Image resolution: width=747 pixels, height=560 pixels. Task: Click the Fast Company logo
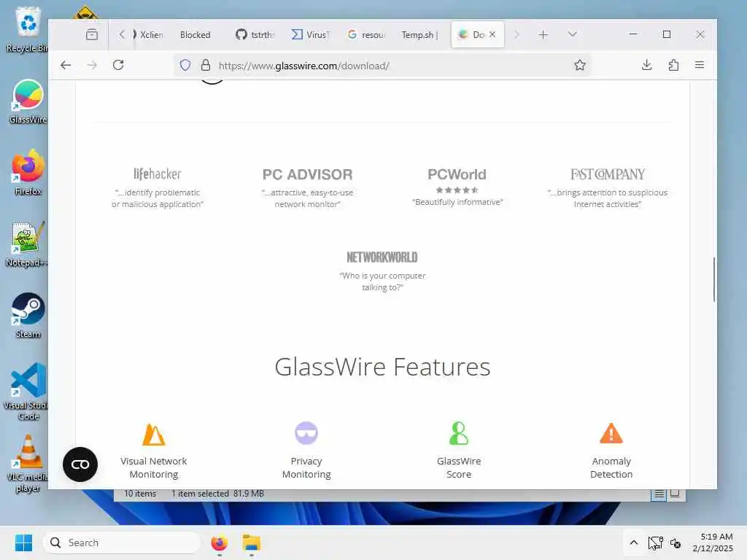pyautogui.click(x=608, y=174)
